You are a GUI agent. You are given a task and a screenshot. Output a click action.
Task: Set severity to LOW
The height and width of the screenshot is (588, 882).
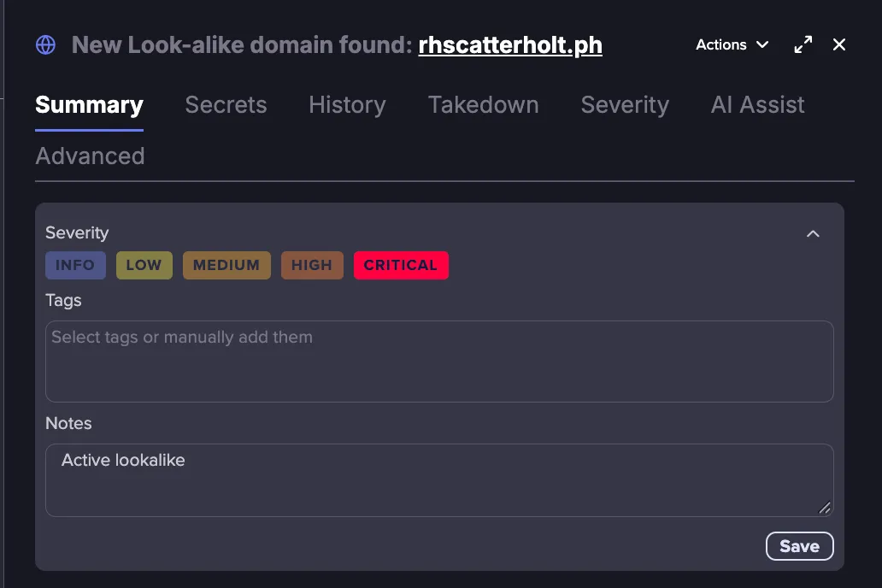pos(144,265)
